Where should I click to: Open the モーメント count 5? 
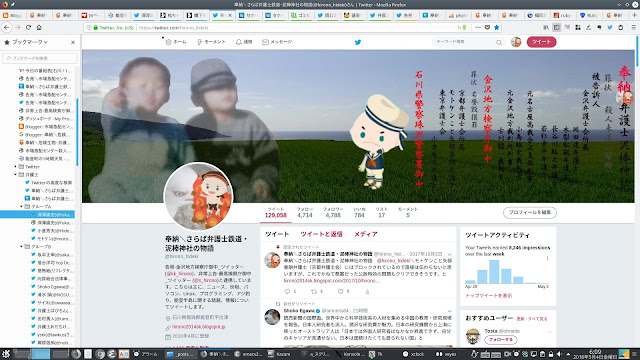point(408,212)
